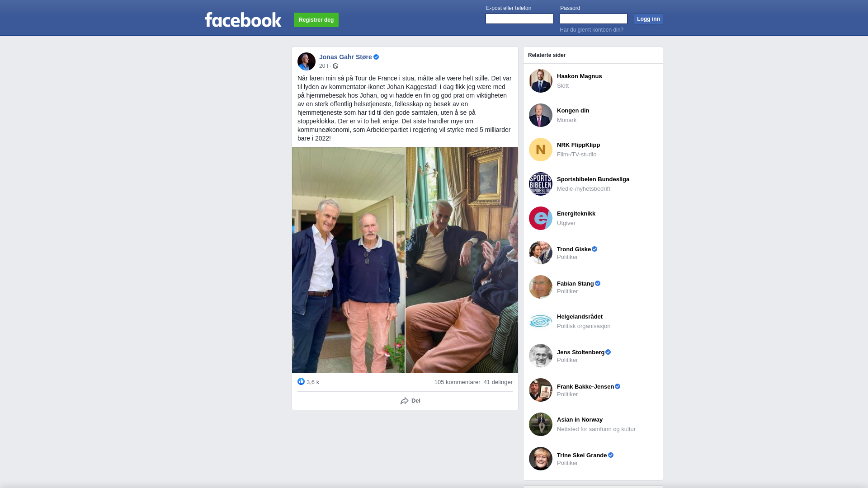The height and width of the screenshot is (488, 868).
Task: Focus the Passord input field
Action: pos(594,19)
